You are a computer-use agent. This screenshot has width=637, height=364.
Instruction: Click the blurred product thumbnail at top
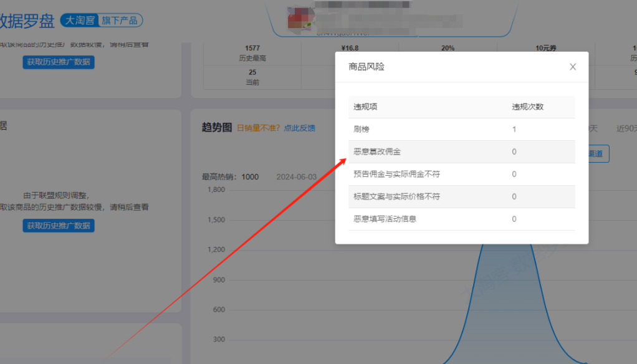300,19
